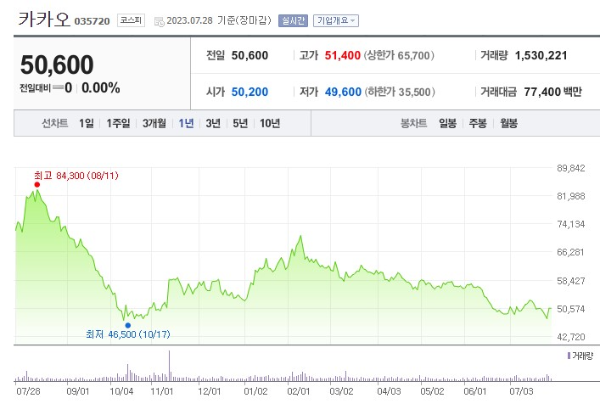
Task: Click the 거래량 value 1,530,221
Action: click(x=541, y=55)
